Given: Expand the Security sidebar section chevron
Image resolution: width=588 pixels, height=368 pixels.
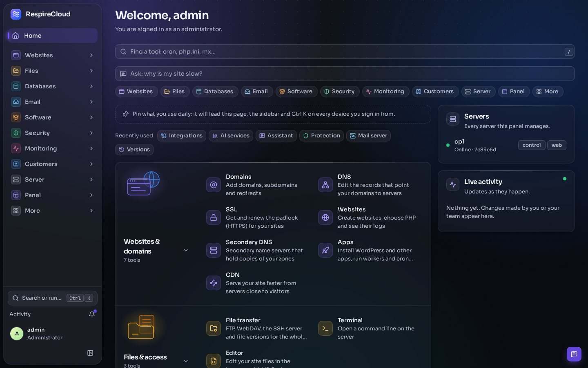Looking at the screenshot, I should tap(91, 133).
